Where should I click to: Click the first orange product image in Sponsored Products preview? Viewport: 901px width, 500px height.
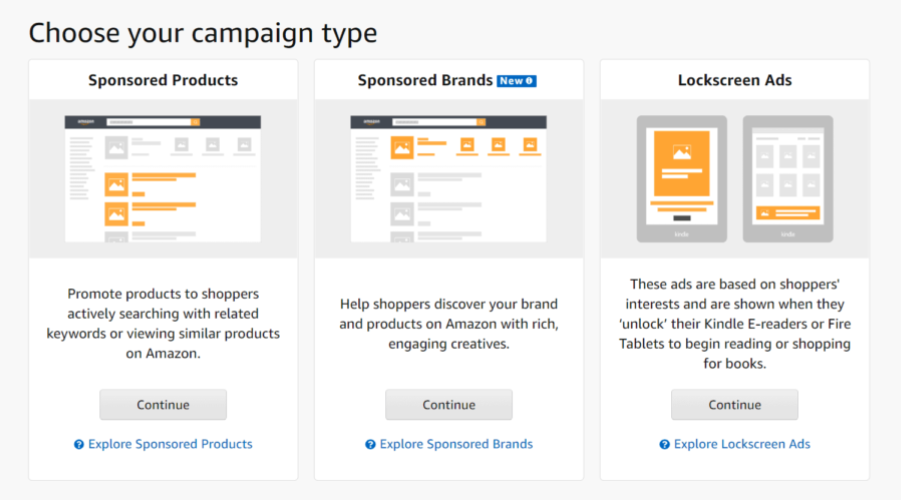[x=117, y=184]
